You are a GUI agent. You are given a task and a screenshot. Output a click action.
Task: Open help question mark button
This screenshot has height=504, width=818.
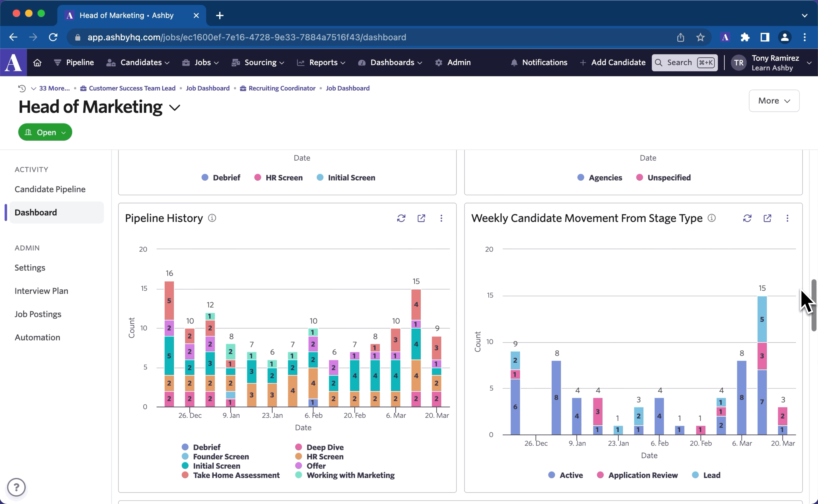point(16,487)
